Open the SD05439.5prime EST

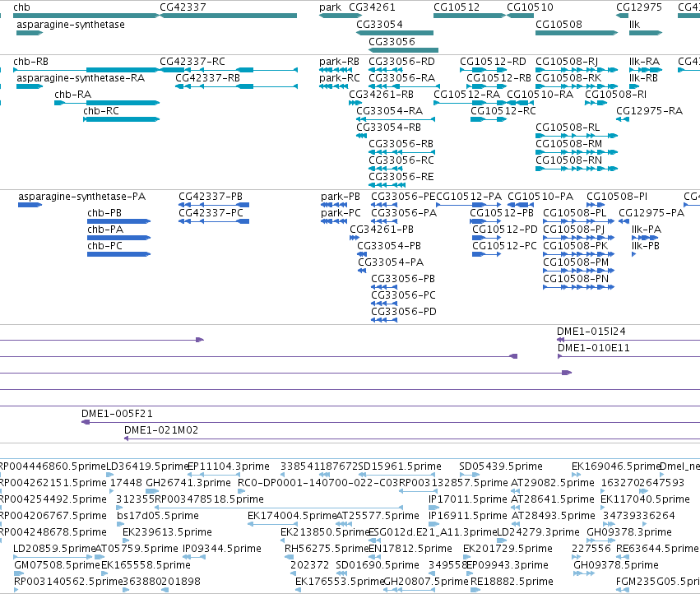tap(469, 475)
